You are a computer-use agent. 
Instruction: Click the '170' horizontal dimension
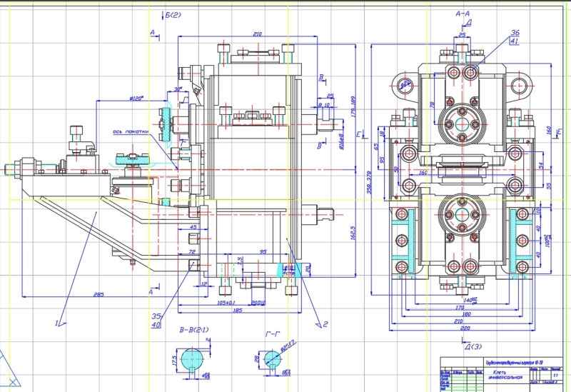(460, 308)
